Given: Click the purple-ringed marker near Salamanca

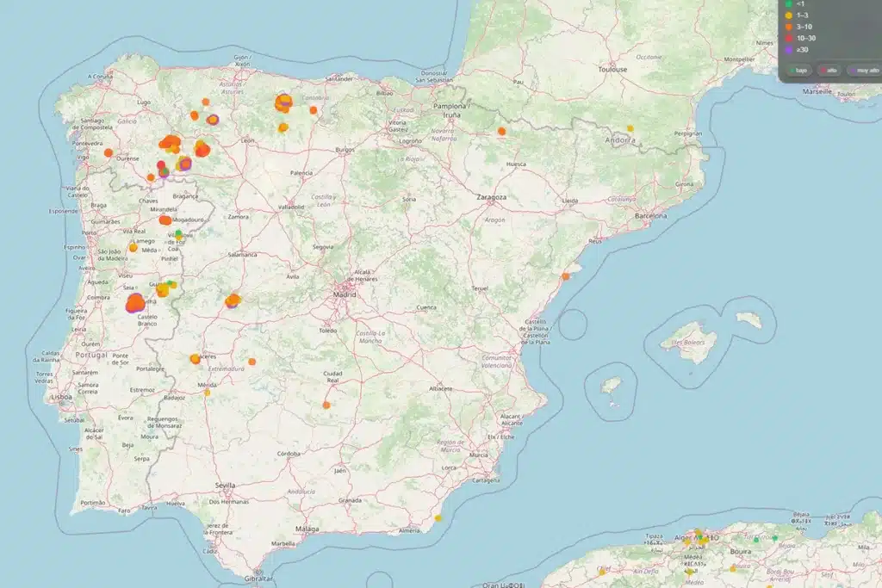Looking at the screenshot, I should click(233, 302).
